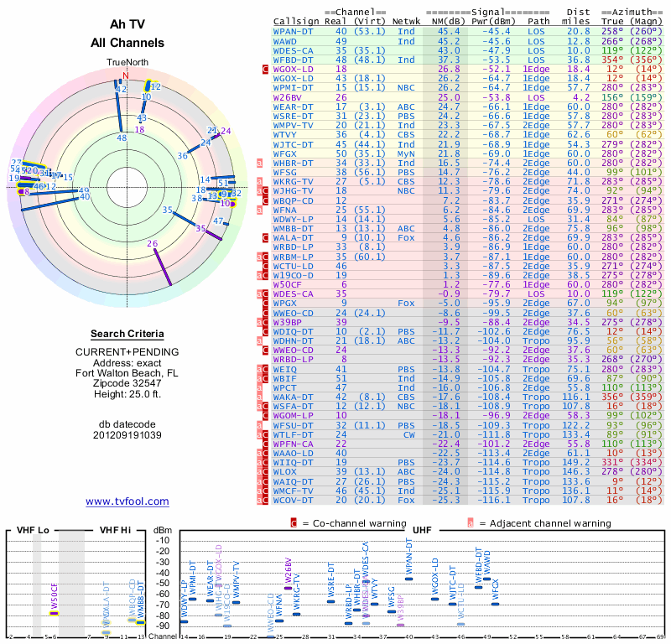Select the NM(dB) column header

tap(449, 22)
